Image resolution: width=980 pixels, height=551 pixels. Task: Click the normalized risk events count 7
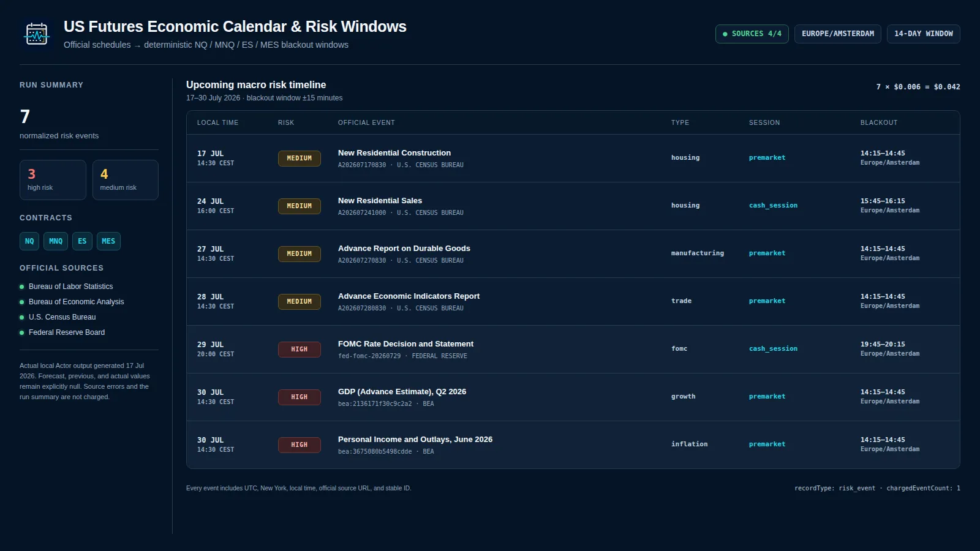(25, 116)
